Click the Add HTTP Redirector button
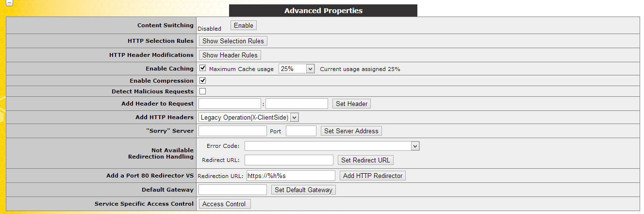Viewport: 644px width, 214px height. pyautogui.click(x=372, y=176)
